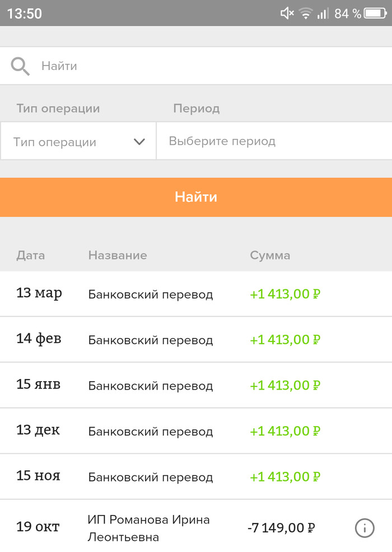
Task: Tap the cellular signal icon
Action: (x=323, y=14)
